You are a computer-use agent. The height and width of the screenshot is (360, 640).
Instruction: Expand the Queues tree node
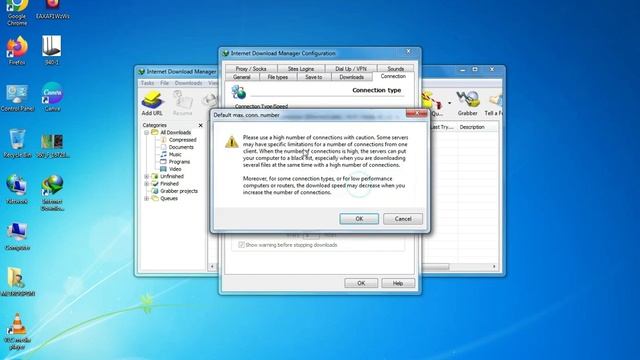[147, 198]
